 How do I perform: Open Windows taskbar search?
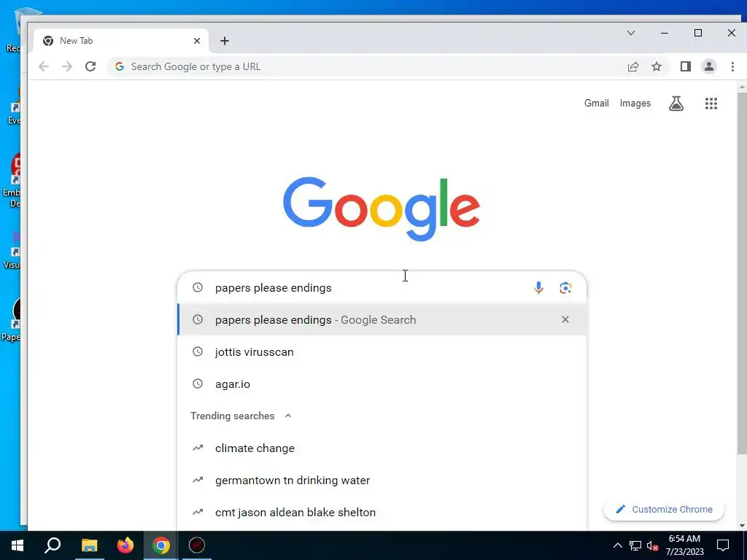pyautogui.click(x=53, y=545)
